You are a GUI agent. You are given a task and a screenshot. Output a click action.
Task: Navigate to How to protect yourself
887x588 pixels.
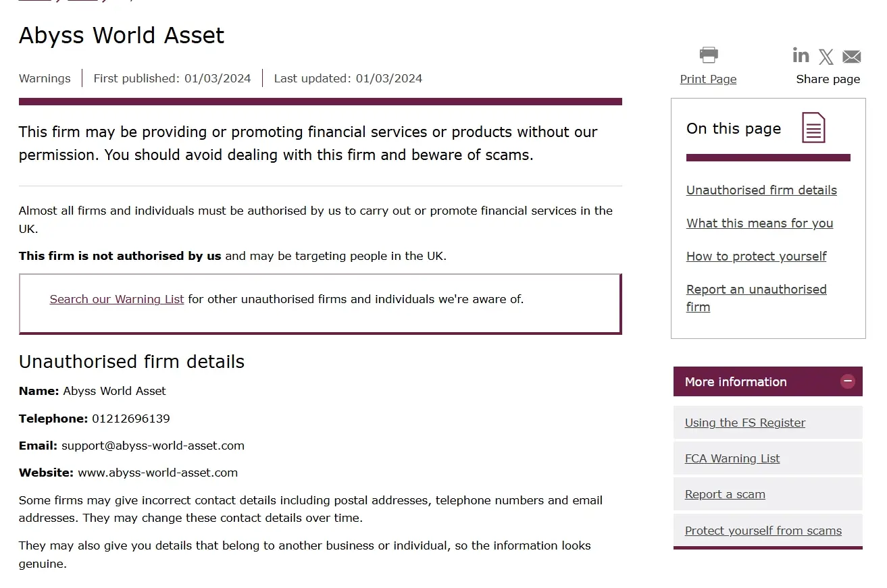click(x=756, y=257)
